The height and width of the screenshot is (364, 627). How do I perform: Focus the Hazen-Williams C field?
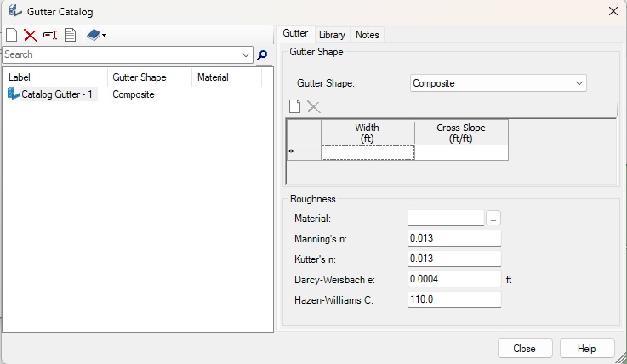(x=454, y=299)
